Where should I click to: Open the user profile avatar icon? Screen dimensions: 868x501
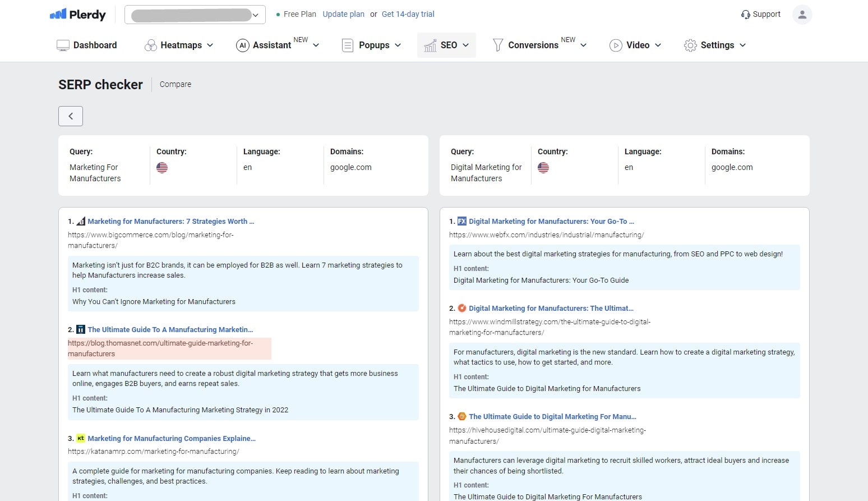click(x=802, y=15)
